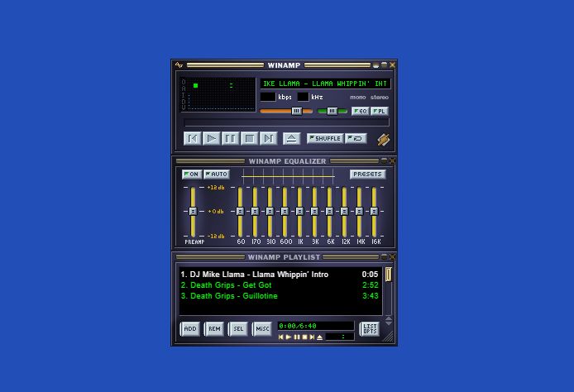
Task: Click the mini Stop button in playlist
Action: pos(304,337)
